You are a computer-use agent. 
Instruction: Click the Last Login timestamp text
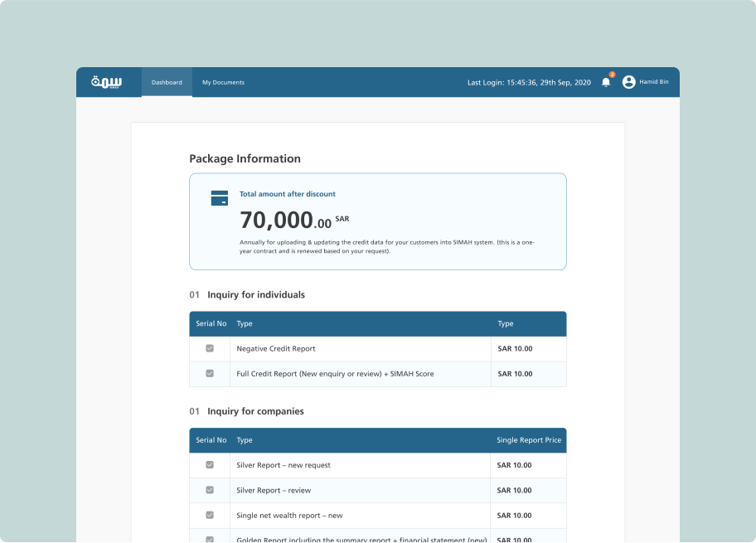529,82
